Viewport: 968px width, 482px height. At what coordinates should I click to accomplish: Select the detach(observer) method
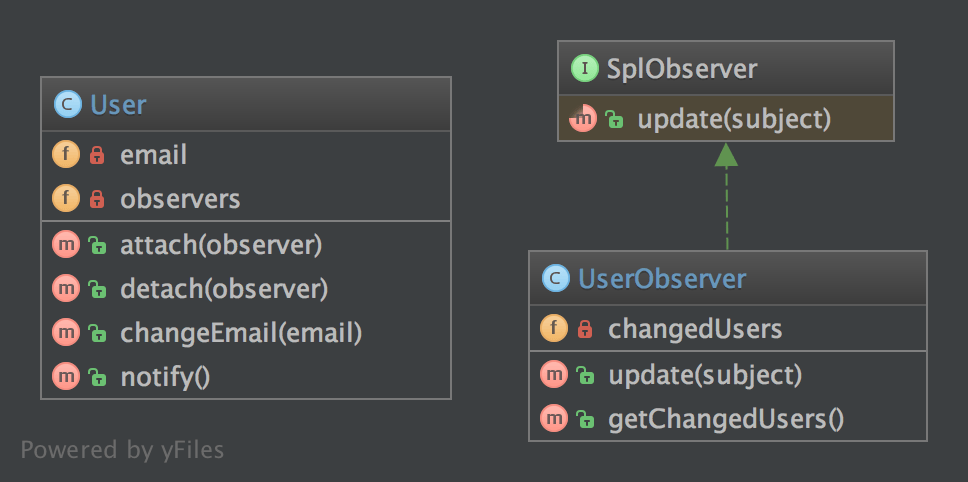pos(223,289)
